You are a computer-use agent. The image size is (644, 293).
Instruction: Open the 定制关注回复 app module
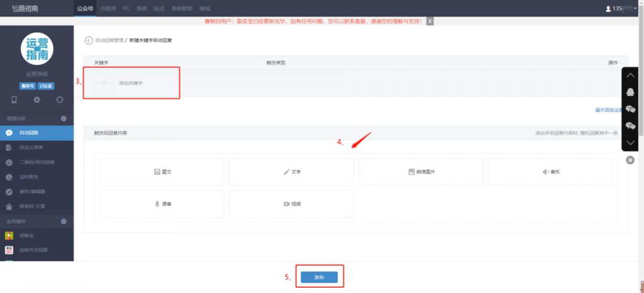(x=37, y=250)
